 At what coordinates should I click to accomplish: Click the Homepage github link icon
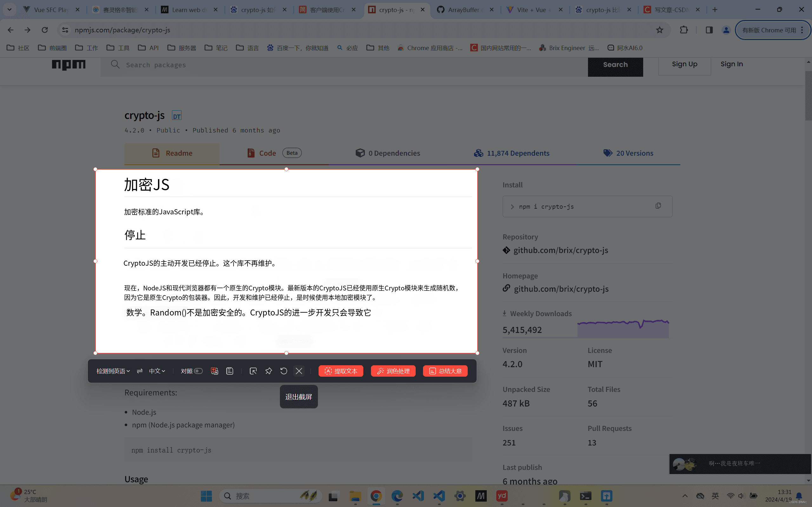click(506, 289)
